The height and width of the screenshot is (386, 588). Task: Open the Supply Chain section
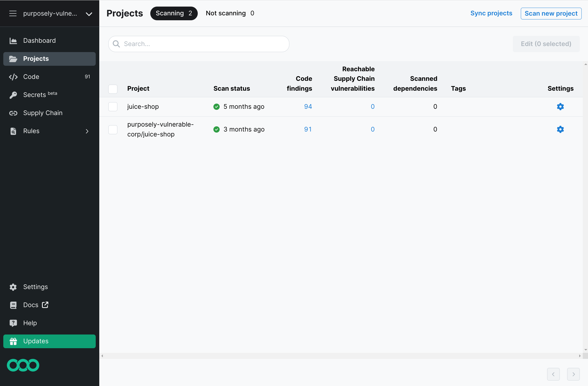(x=43, y=113)
